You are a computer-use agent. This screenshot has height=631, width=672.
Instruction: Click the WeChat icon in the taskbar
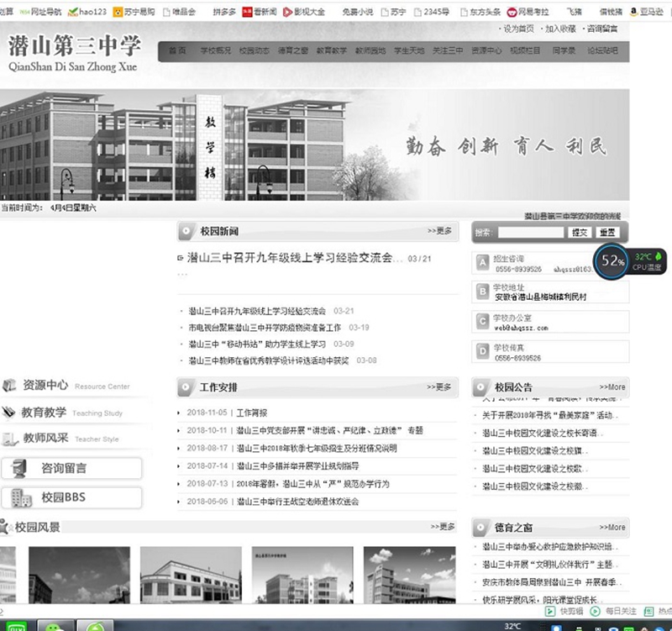pyautogui.click(x=56, y=626)
